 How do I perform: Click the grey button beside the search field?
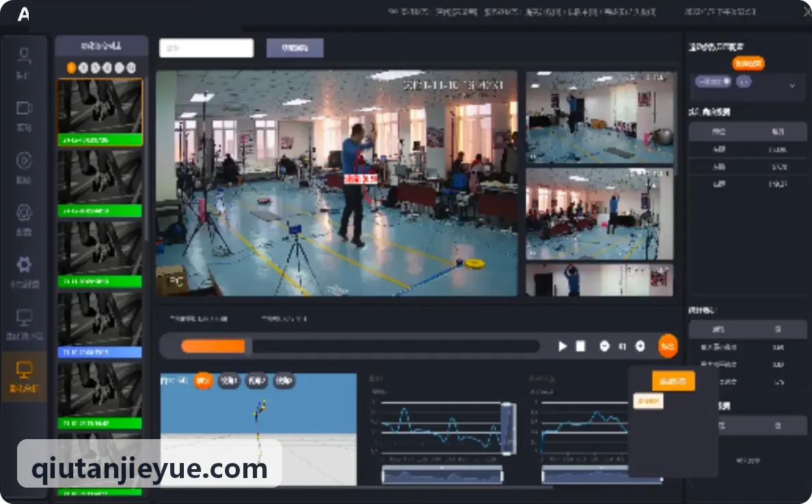(x=295, y=48)
